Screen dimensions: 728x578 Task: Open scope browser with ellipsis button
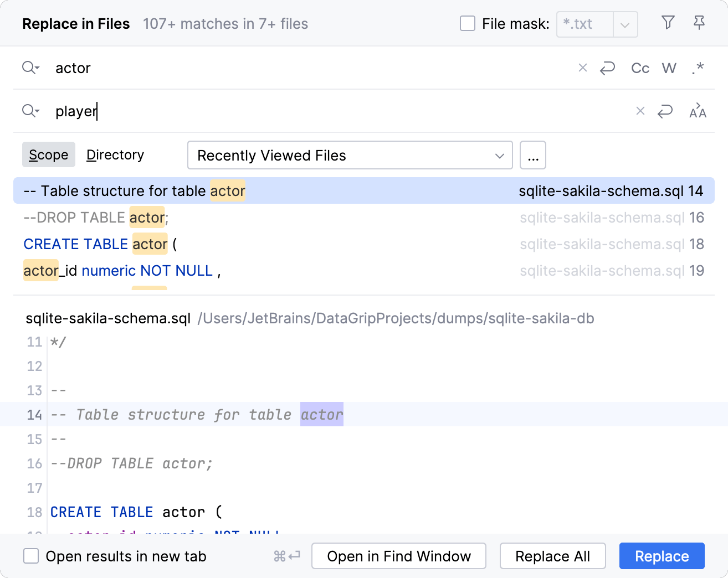click(532, 155)
